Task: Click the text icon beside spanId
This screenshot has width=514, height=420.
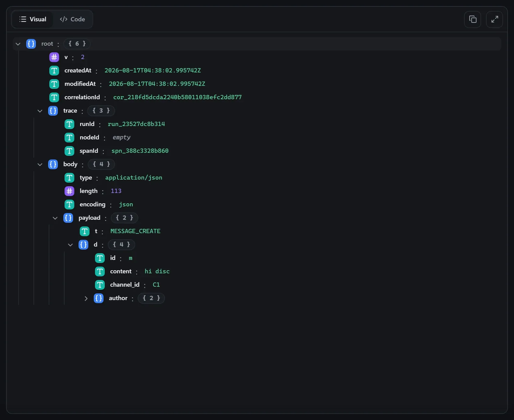Action: (69, 151)
